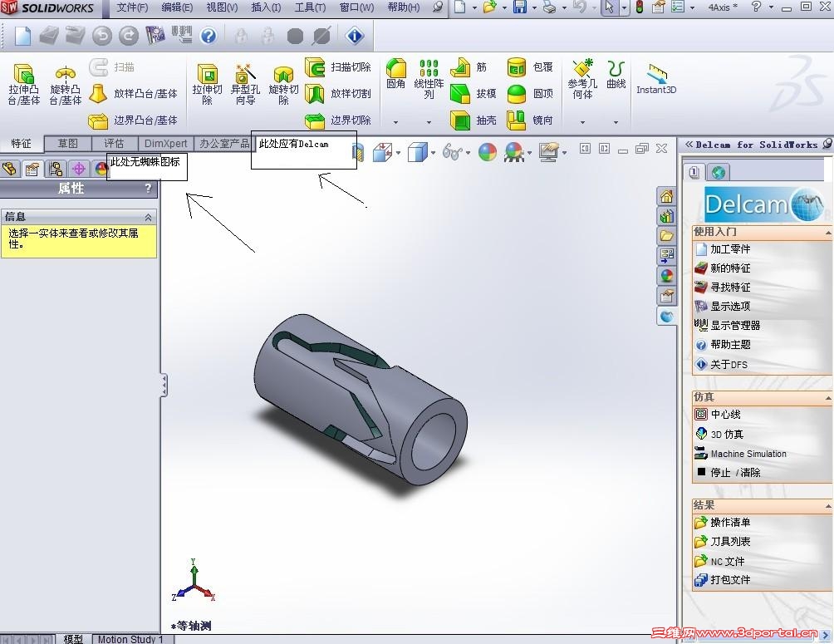834x644 pixels.
Task: Collapse the Delcam for SolidWorks task pane
Action: pyautogui.click(x=689, y=145)
